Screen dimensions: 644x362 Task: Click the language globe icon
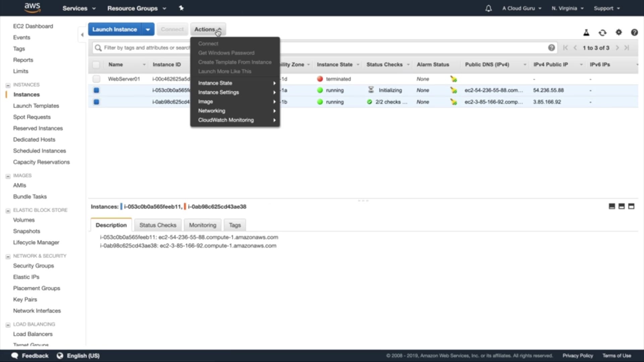coord(60,356)
